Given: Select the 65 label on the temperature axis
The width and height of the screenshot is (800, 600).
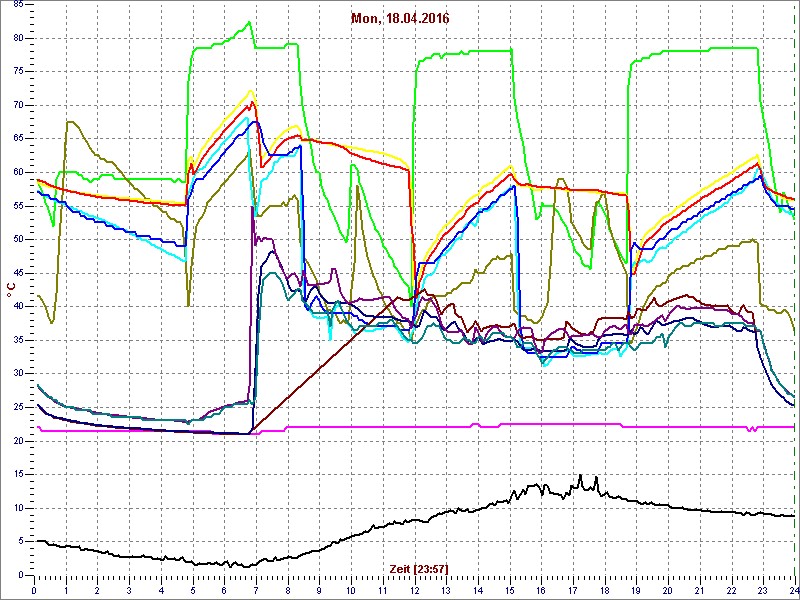Looking at the screenshot, I should pyautogui.click(x=18, y=139).
